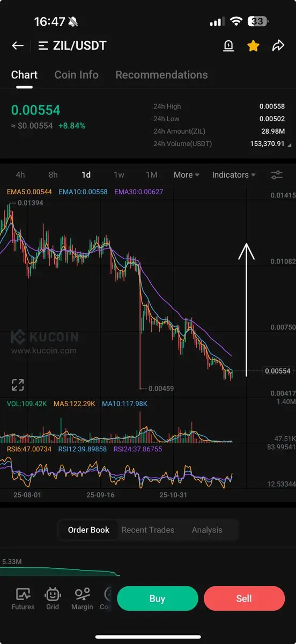Expand the 24h stats panel arrow

click(290, 145)
